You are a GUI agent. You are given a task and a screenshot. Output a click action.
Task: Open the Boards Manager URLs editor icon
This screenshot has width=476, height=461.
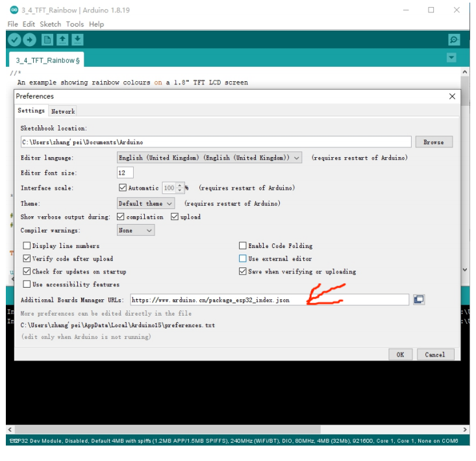[x=419, y=299]
